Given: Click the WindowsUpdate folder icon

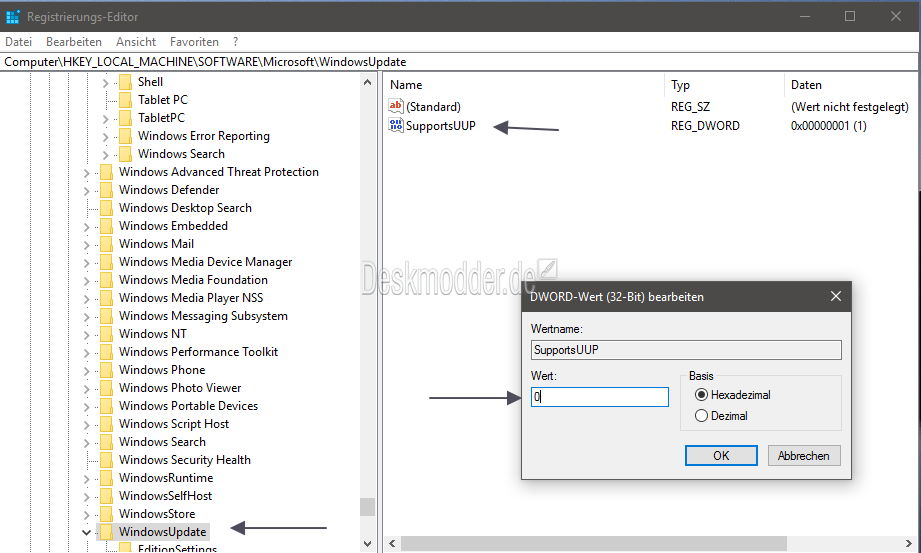Looking at the screenshot, I should 106,532.
